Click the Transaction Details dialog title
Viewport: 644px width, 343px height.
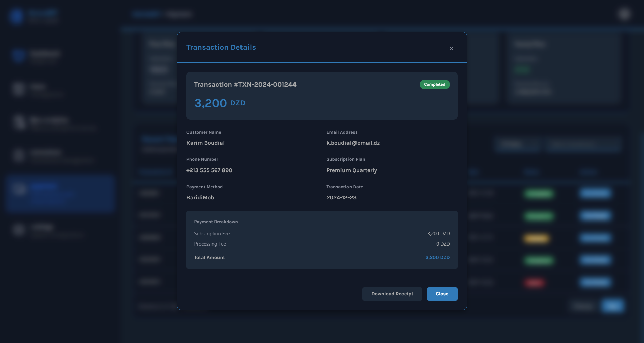(221, 47)
